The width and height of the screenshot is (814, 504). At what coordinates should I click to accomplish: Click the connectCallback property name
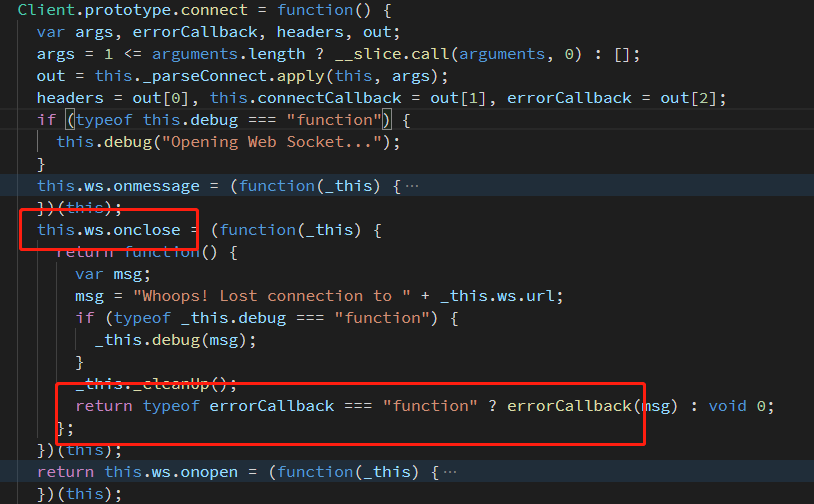[329, 98]
